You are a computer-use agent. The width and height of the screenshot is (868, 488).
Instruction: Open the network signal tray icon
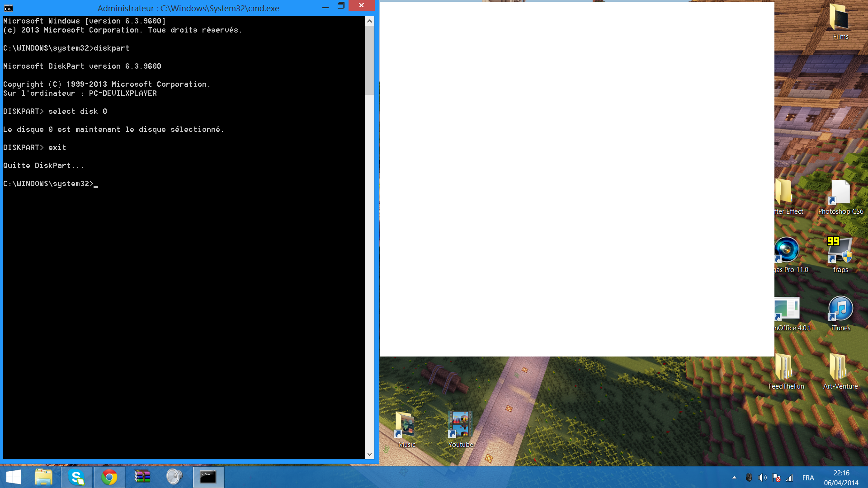tap(789, 478)
